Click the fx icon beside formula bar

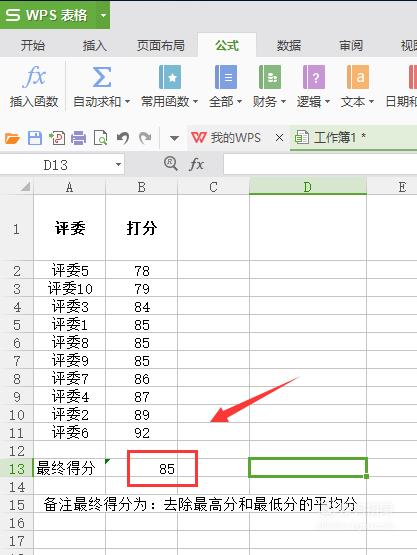pos(196,164)
